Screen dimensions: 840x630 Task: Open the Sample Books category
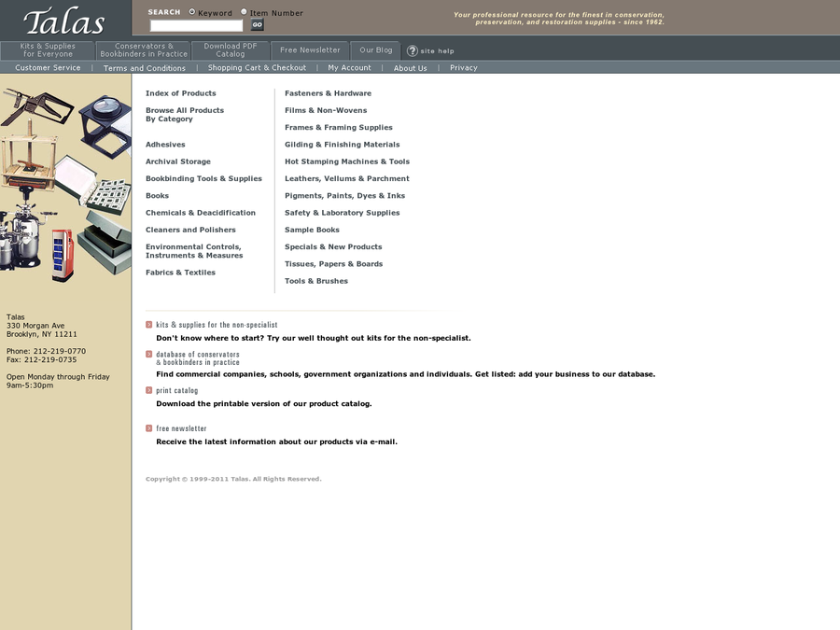tap(312, 231)
